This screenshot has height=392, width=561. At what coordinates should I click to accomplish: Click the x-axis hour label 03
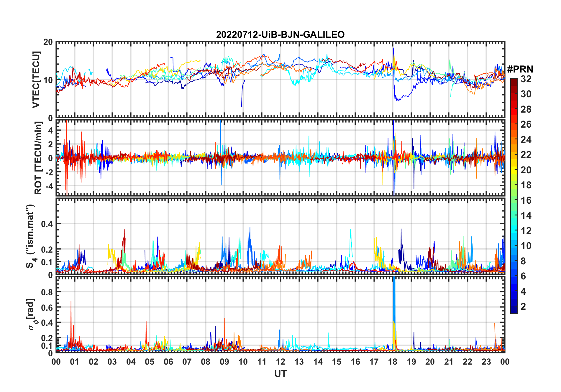point(112,362)
